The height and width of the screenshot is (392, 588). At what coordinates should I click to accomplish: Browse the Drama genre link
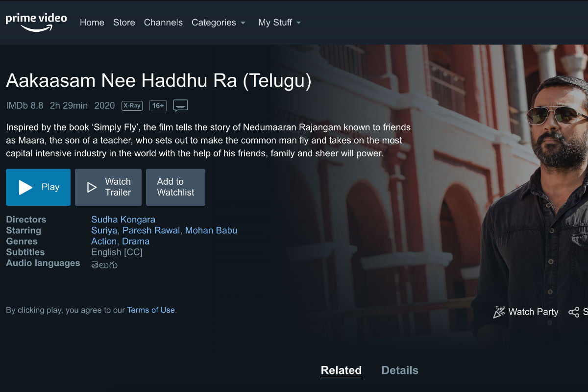136,241
